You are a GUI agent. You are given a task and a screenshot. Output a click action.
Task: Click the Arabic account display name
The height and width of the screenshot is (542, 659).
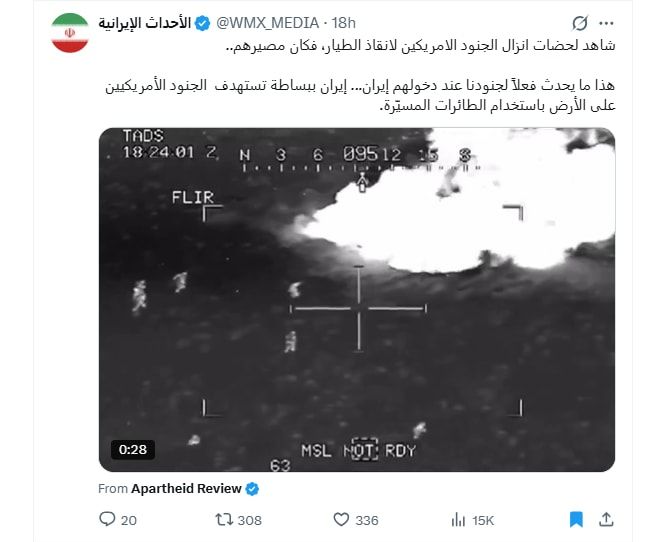(145, 23)
